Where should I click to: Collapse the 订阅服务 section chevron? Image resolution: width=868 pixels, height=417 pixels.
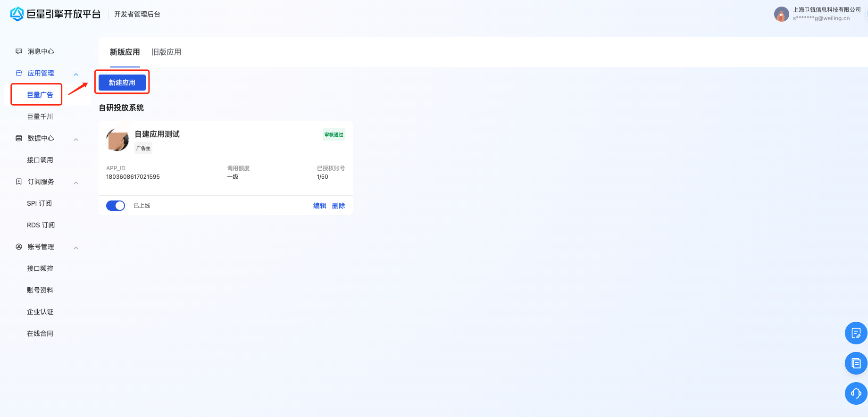[76, 183]
